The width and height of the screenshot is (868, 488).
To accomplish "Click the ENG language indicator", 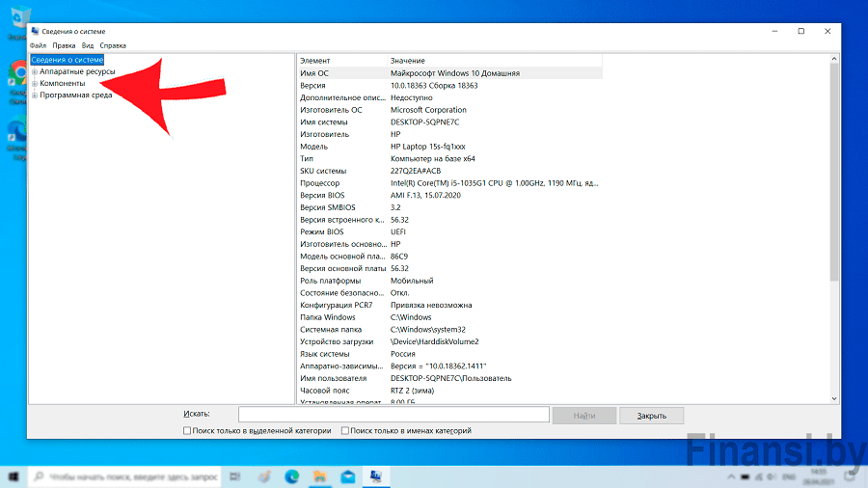I will tap(789, 476).
